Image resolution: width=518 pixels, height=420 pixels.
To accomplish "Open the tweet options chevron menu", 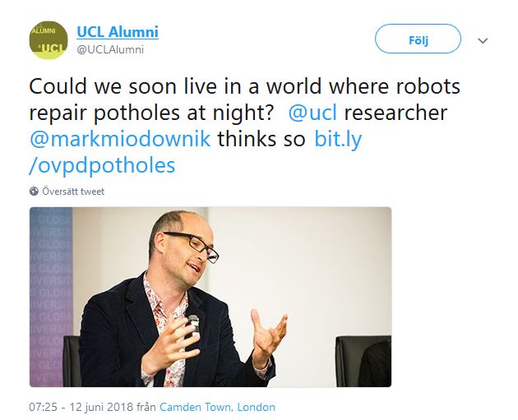I will (x=483, y=40).
